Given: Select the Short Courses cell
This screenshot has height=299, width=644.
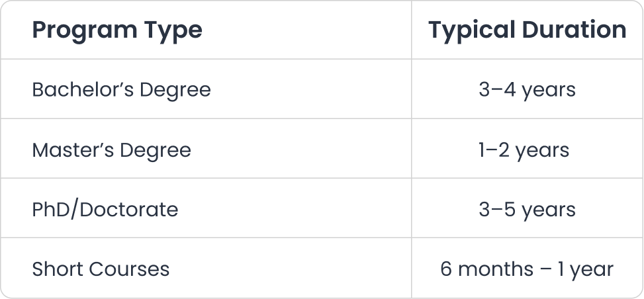Looking at the screenshot, I should click(101, 269).
